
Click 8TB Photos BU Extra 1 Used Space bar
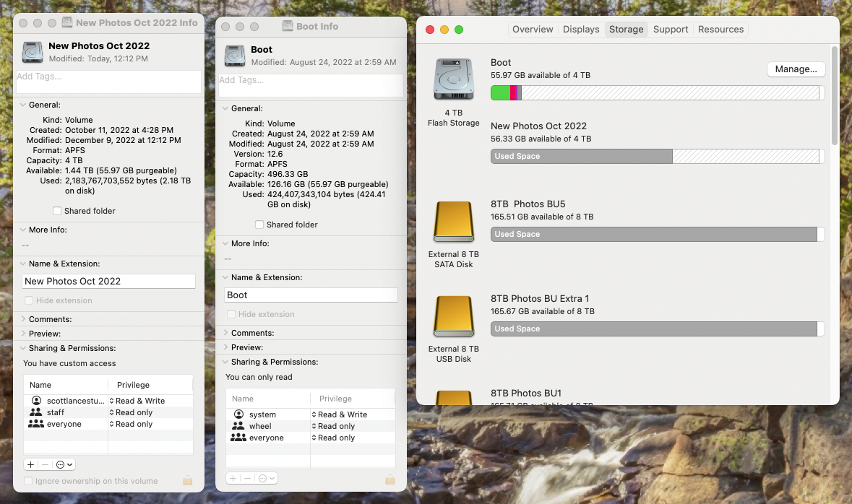pos(658,329)
